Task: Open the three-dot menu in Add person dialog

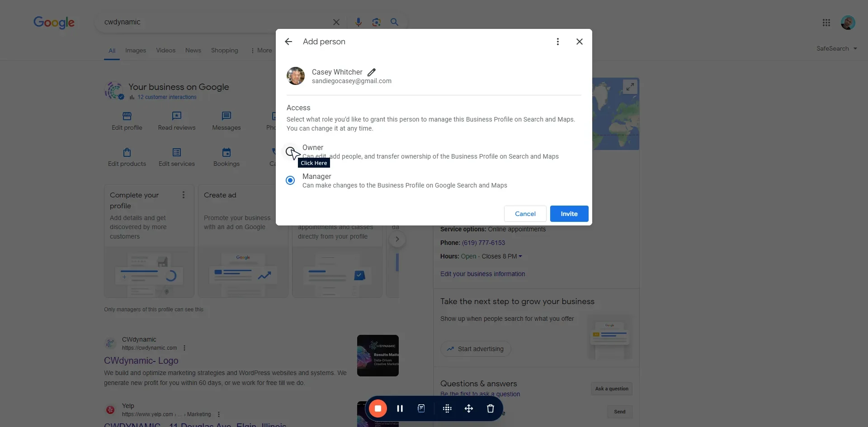Action: click(557, 41)
